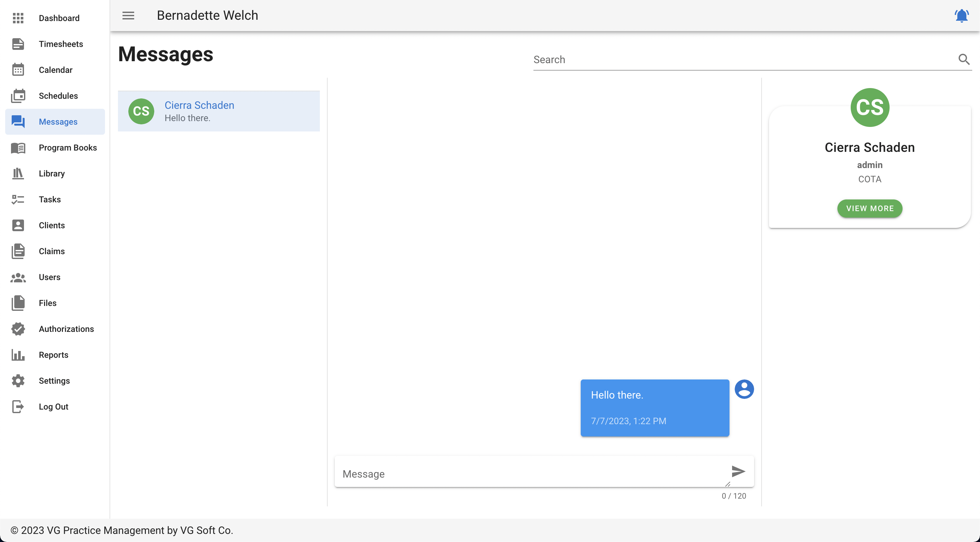Select the Library icon
The height and width of the screenshot is (542, 980).
[x=18, y=173]
